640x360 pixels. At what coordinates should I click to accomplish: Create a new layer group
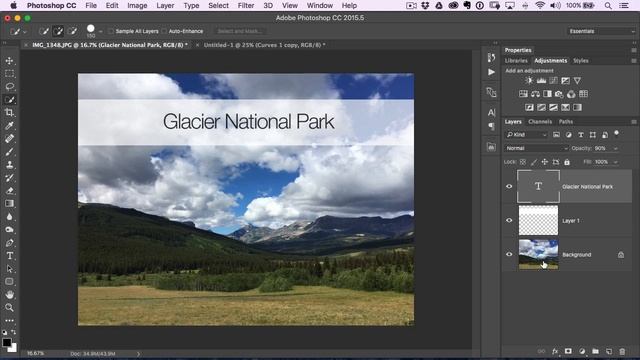[x=595, y=351]
